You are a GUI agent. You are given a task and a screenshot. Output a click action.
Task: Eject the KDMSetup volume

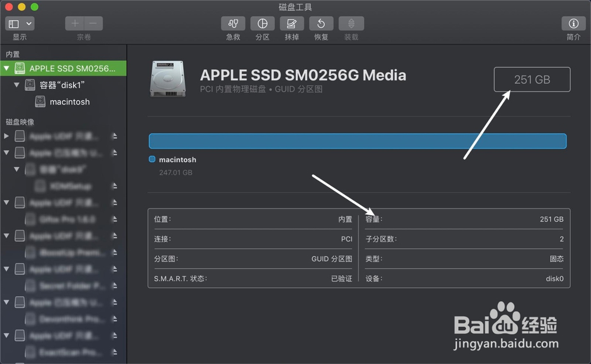tap(115, 186)
